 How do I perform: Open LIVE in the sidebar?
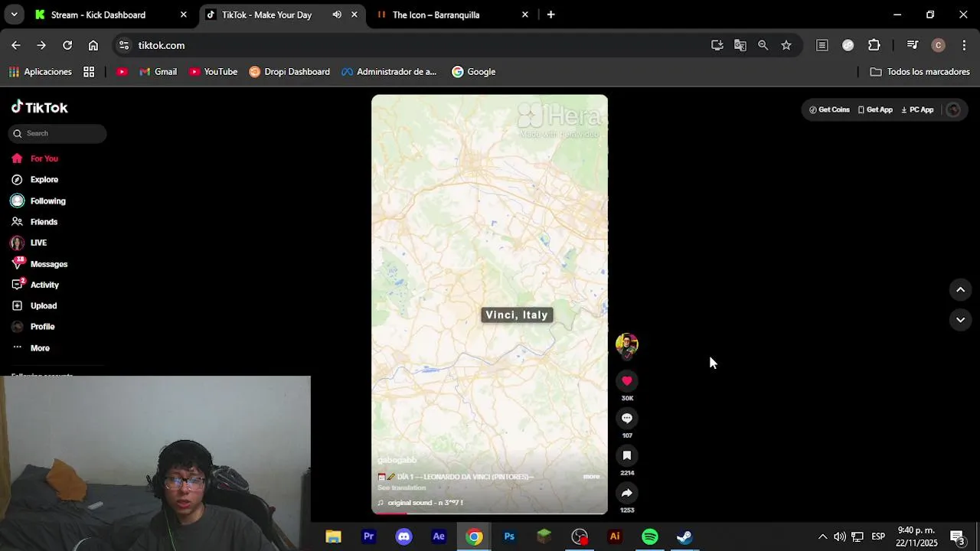tap(29, 243)
